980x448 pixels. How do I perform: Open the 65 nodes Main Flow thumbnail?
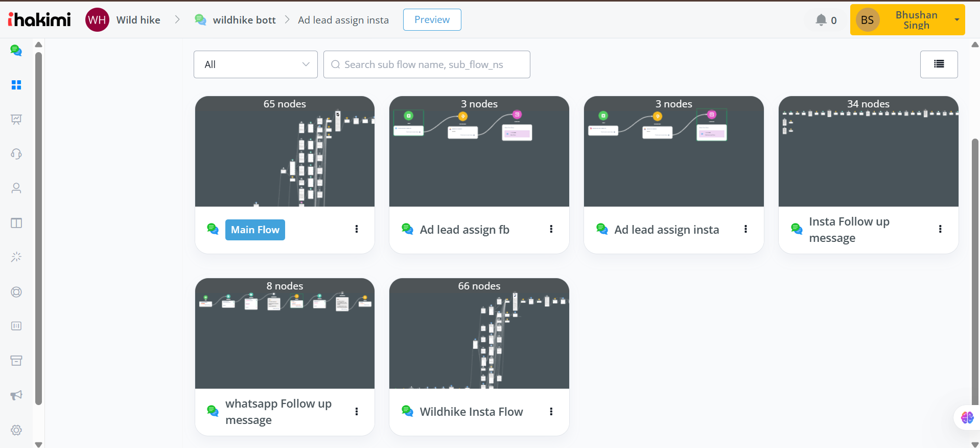click(285, 151)
